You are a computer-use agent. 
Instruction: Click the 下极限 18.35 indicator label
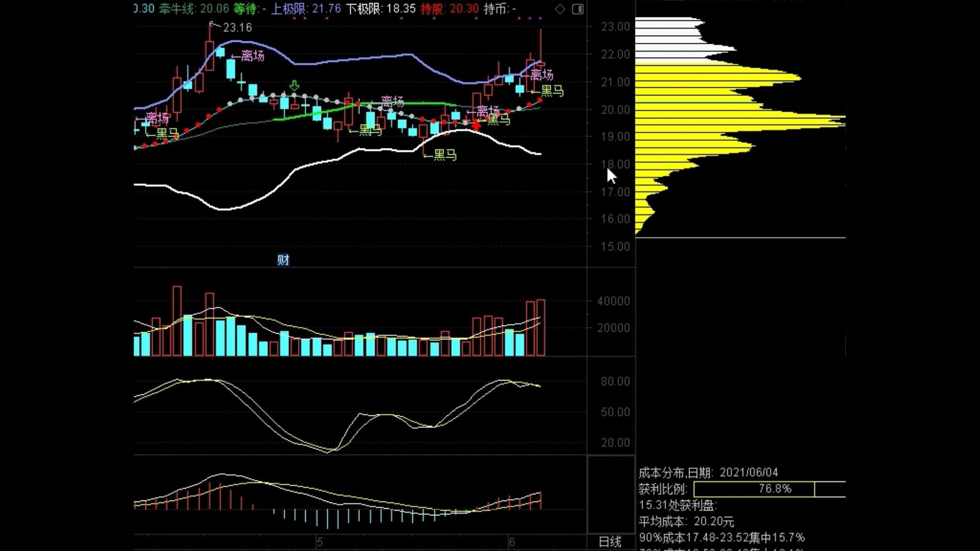pos(381,9)
